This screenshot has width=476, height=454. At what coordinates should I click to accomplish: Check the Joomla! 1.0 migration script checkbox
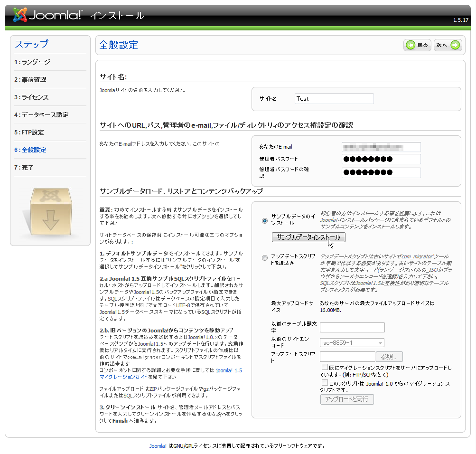click(325, 383)
